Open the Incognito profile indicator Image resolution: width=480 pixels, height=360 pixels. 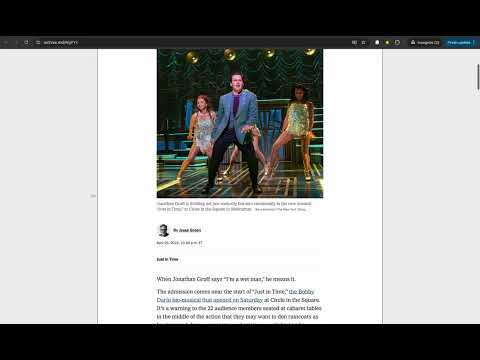425,42
